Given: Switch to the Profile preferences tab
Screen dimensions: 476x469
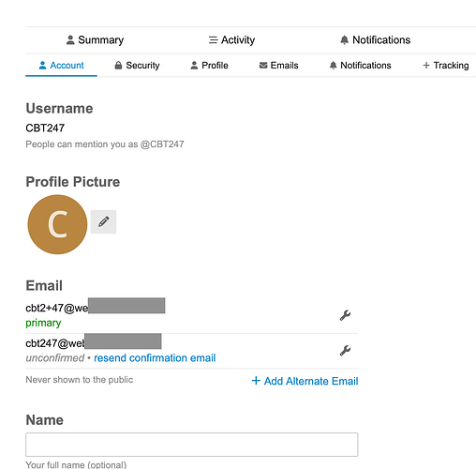Looking at the screenshot, I should pyautogui.click(x=209, y=66).
